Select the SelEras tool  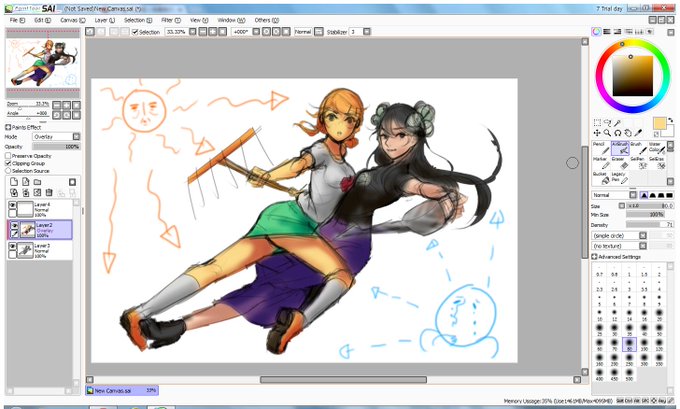(657, 163)
